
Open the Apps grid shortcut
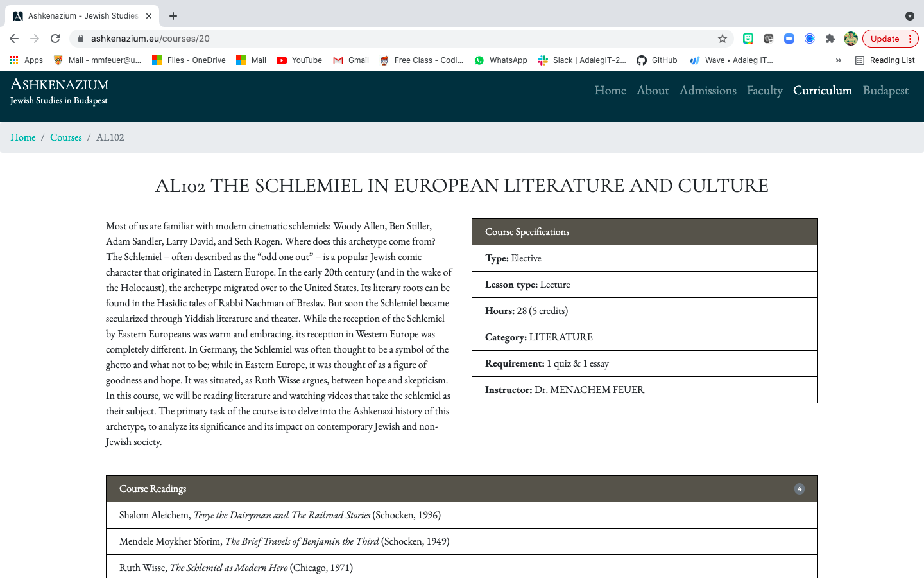[x=26, y=60]
